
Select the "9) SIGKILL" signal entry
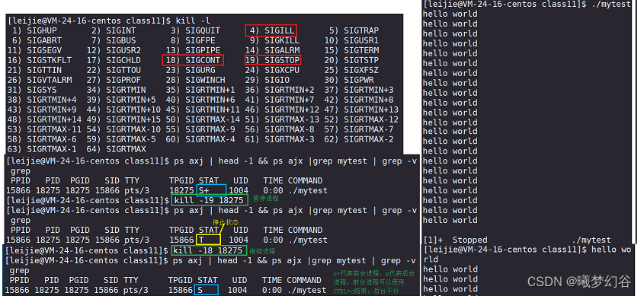coord(275,40)
